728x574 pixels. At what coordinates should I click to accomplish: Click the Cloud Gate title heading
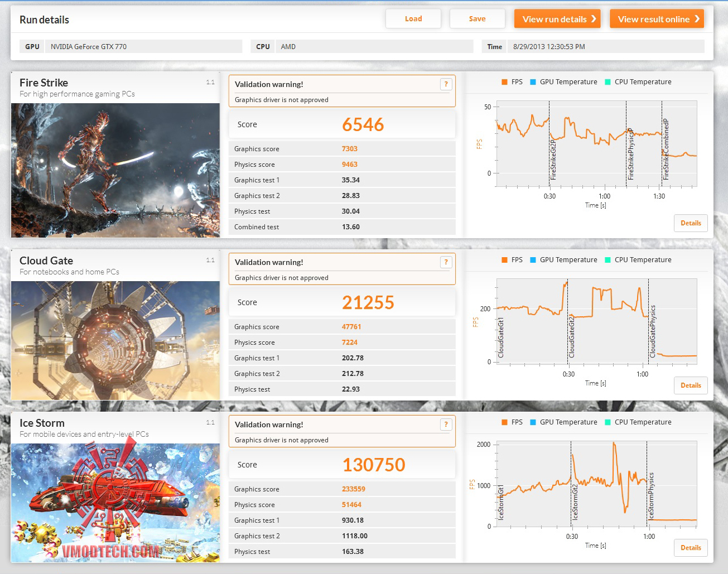click(x=46, y=261)
